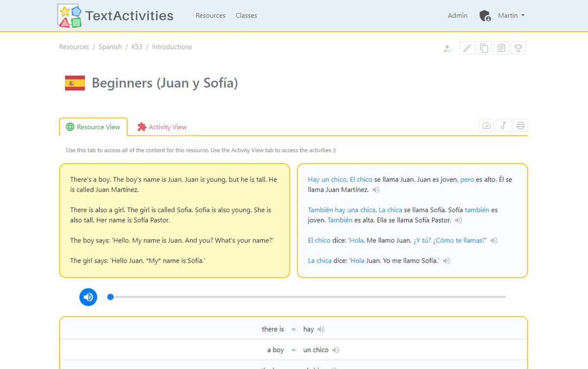Viewport: 588px width, 369px height.
Task: Open the Resources menu item
Action: coord(210,16)
